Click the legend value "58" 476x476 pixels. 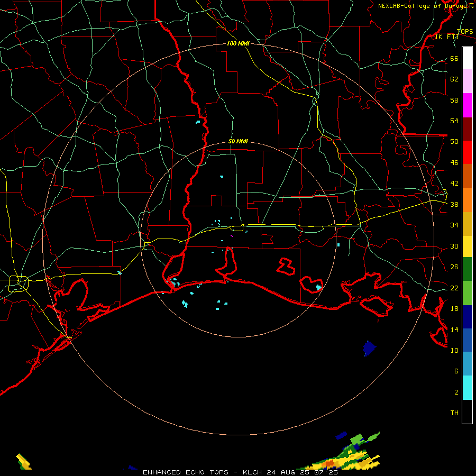click(454, 100)
